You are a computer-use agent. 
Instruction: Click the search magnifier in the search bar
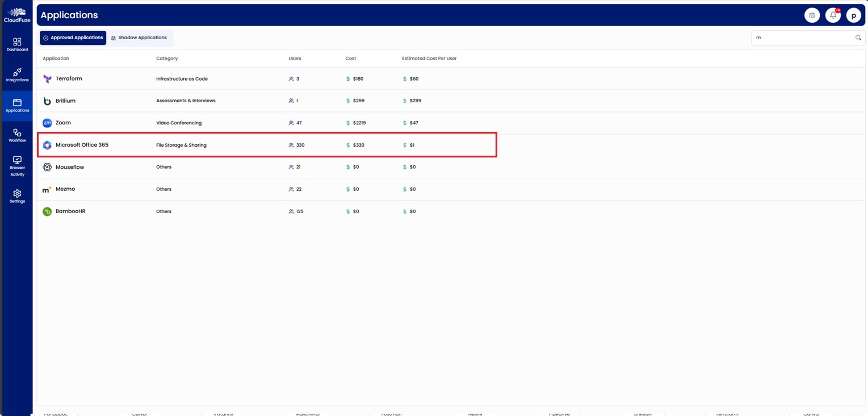pyautogui.click(x=858, y=38)
